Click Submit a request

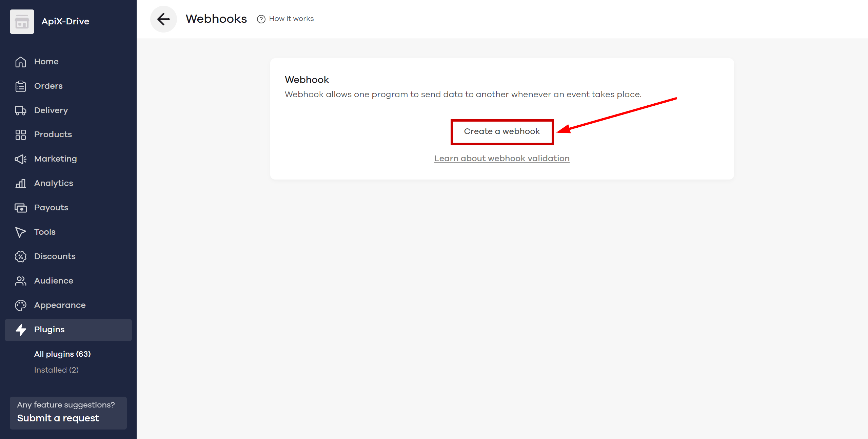(x=58, y=418)
